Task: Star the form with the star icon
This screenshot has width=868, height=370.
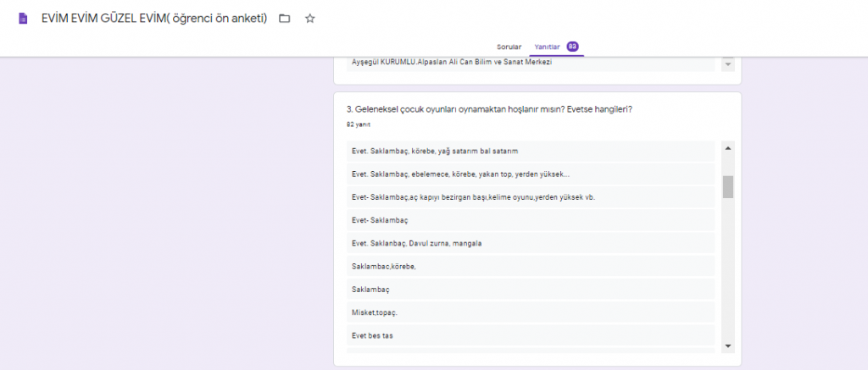Action: click(x=310, y=19)
